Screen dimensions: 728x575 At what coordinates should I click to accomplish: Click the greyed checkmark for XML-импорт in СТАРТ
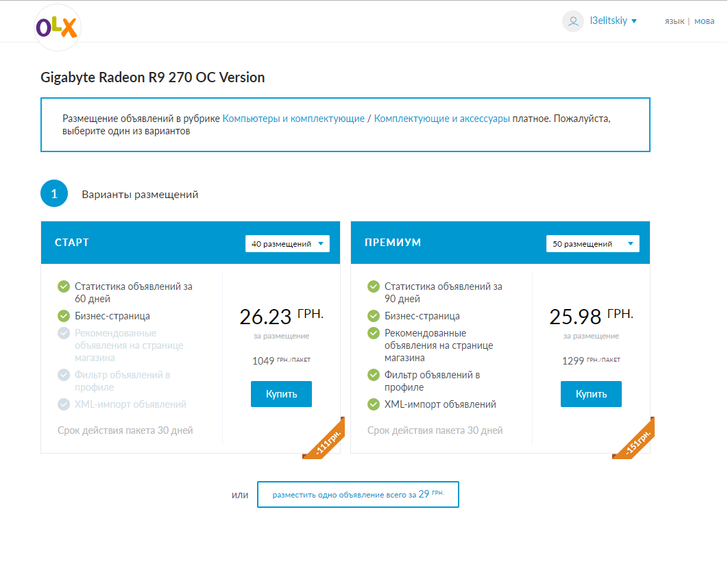coord(64,404)
